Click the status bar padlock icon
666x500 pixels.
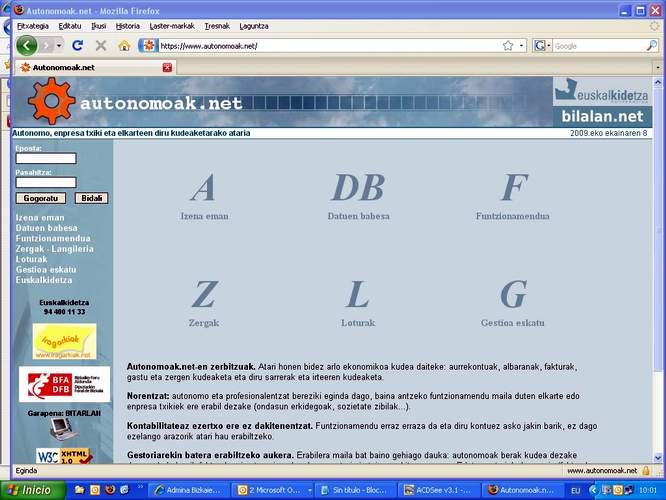pyautogui.click(x=646, y=470)
